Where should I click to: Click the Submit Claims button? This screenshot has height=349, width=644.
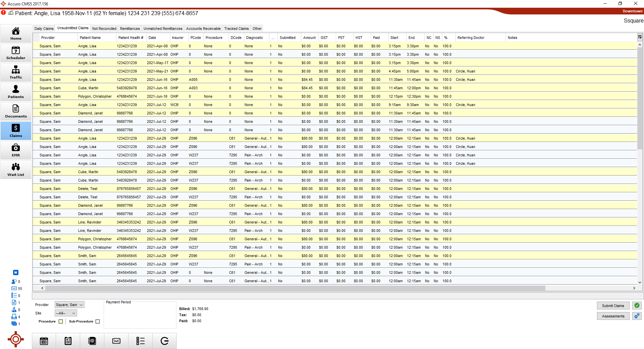tap(613, 306)
